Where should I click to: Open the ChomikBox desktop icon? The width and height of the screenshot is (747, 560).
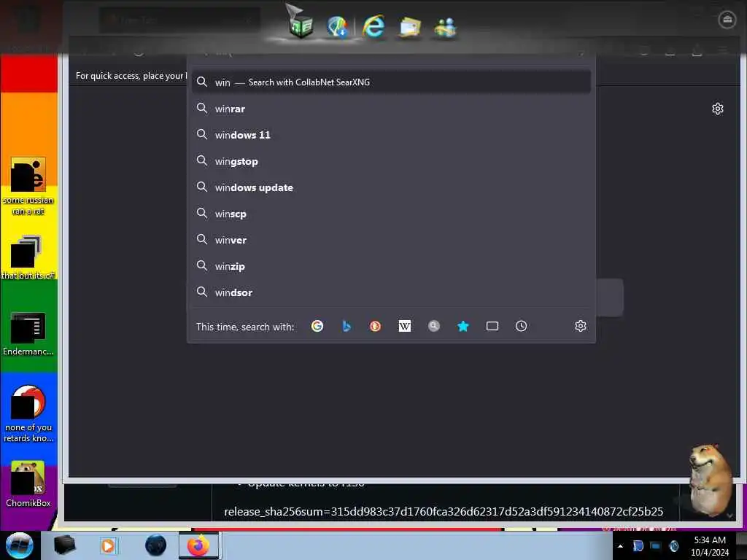pyautogui.click(x=28, y=484)
